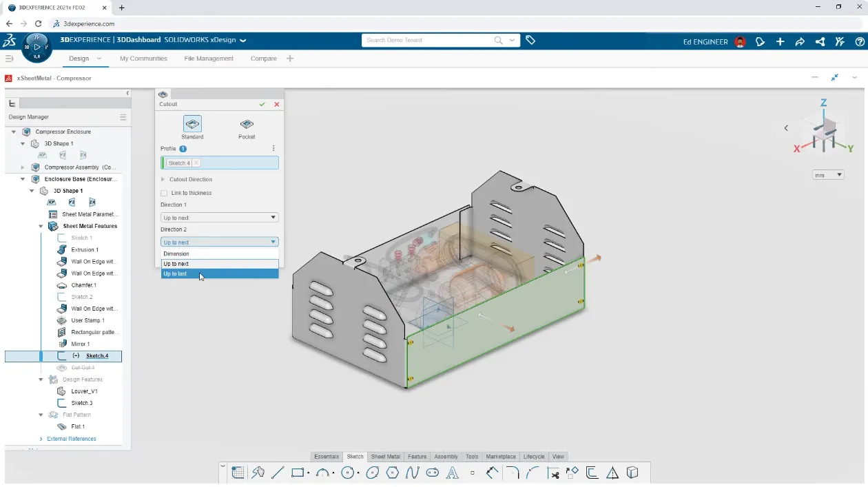Open the External References section
The height and width of the screenshot is (487, 868).
tap(70, 439)
